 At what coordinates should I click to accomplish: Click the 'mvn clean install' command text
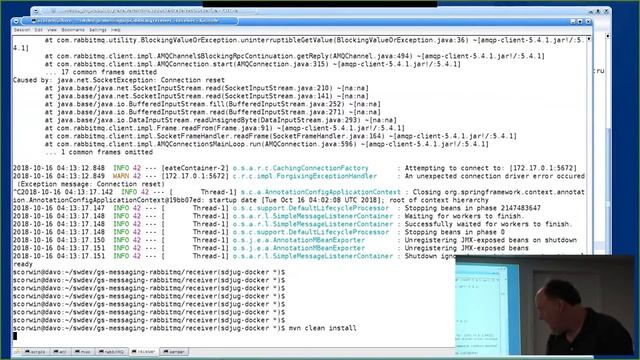coord(322,328)
